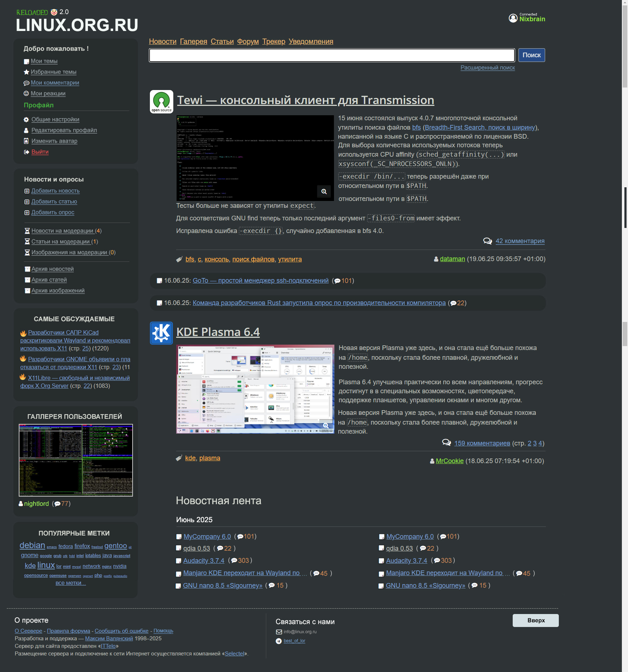Open the Статьи menu item
Screen dimensions: 628x672
(222, 41)
